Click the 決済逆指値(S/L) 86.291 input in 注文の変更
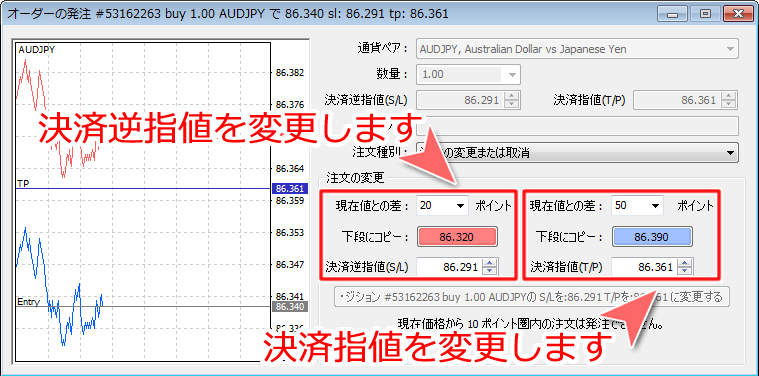The image size is (759, 376). (450, 267)
